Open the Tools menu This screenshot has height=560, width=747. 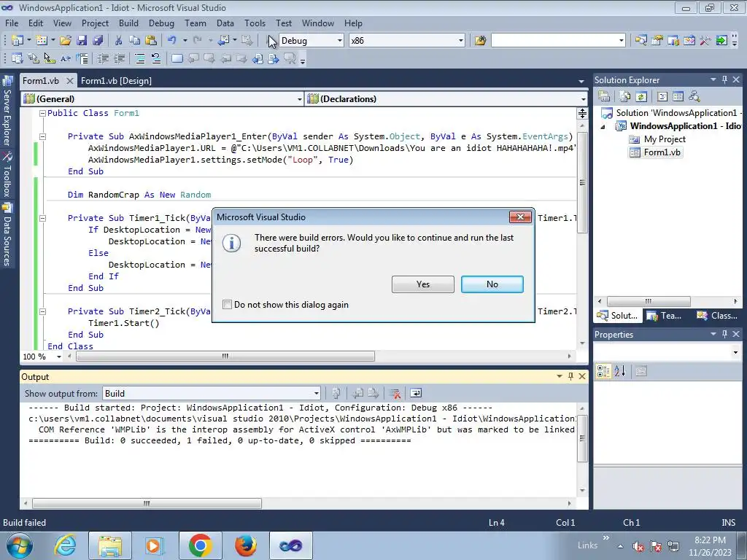point(255,23)
